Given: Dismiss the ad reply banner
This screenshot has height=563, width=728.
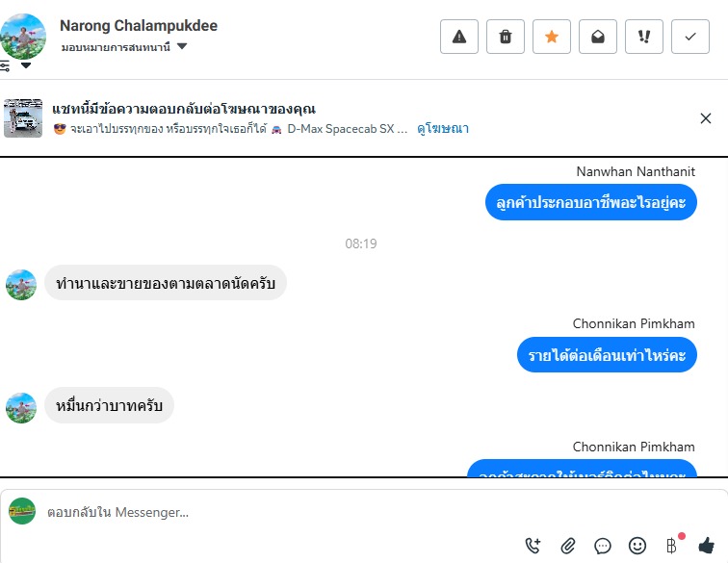Looking at the screenshot, I should tap(705, 118).
